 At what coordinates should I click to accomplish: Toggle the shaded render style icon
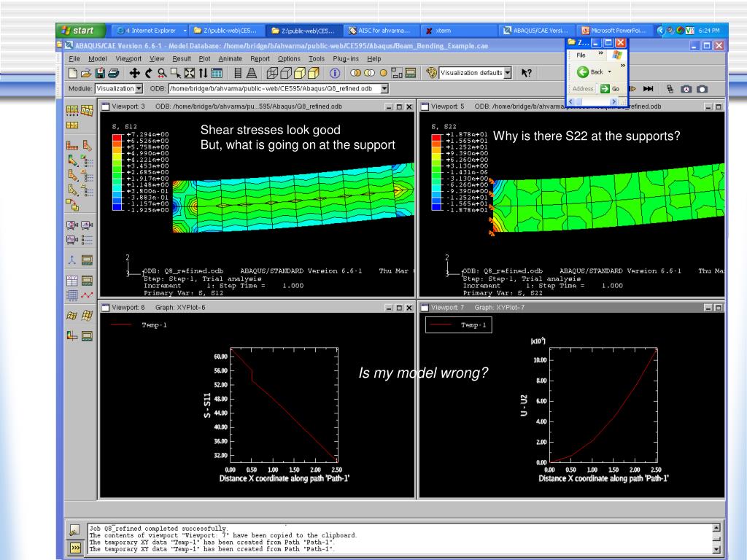click(x=314, y=74)
